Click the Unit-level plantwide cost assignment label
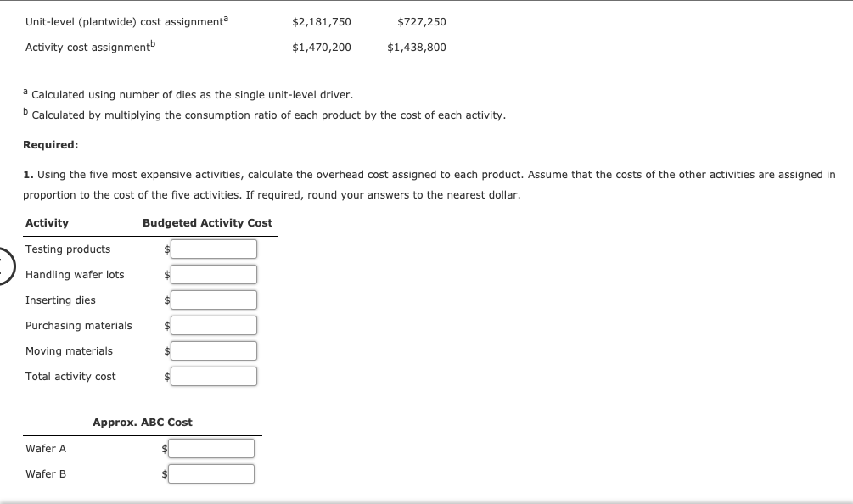The width and height of the screenshot is (853, 504). [x=124, y=22]
